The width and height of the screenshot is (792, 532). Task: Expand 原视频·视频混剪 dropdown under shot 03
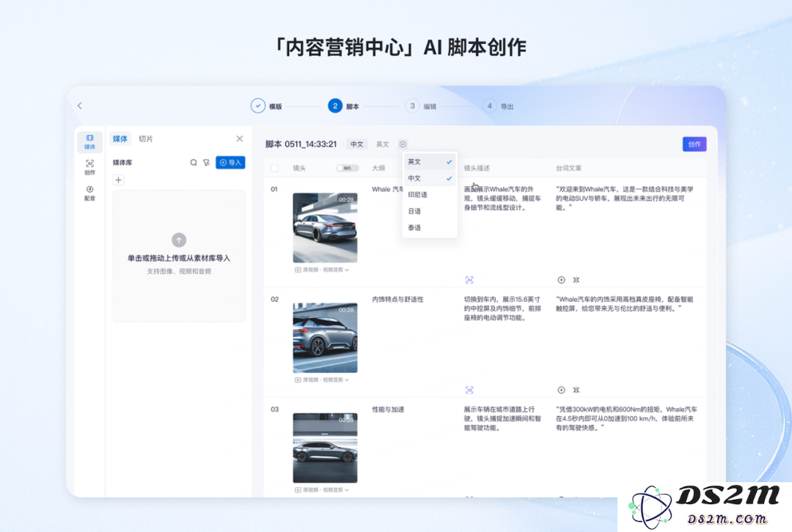coord(322,490)
